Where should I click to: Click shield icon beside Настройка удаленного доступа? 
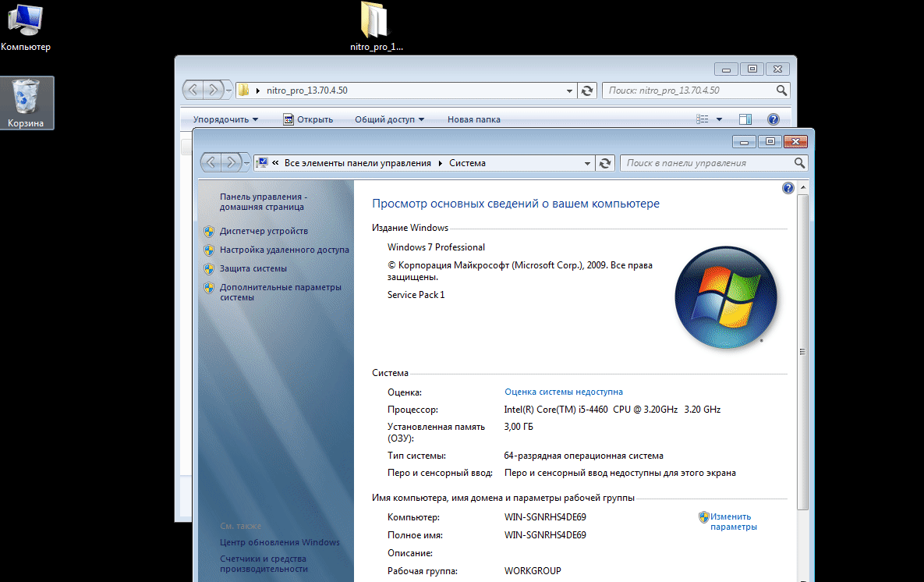(x=209, y=250)
